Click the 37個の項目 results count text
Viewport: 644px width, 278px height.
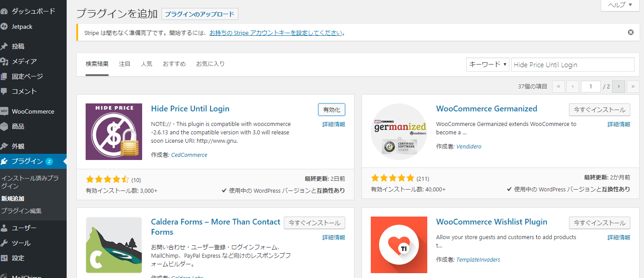coord(533,87)
